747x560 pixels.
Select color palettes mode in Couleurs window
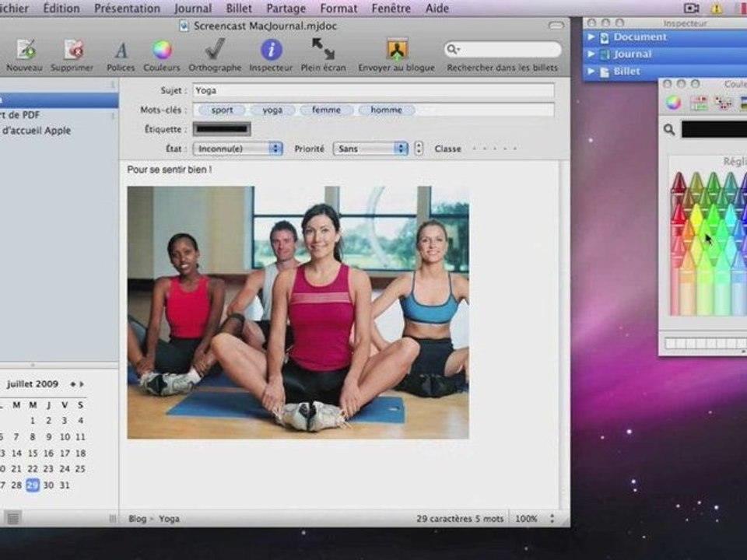[x=723, y=103]
